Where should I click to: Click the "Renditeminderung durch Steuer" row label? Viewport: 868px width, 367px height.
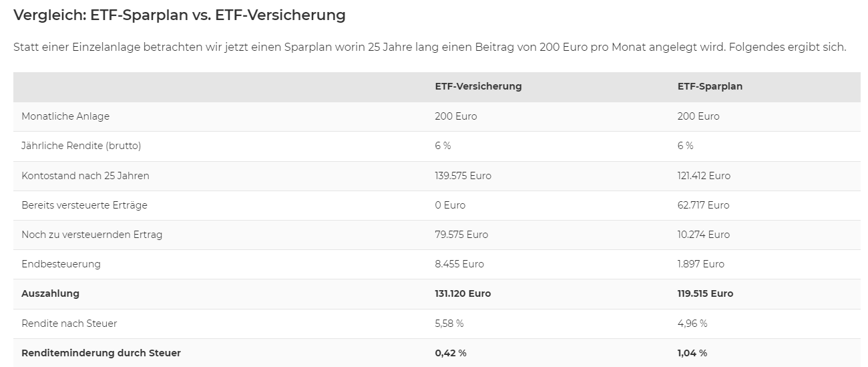point(101,353)
